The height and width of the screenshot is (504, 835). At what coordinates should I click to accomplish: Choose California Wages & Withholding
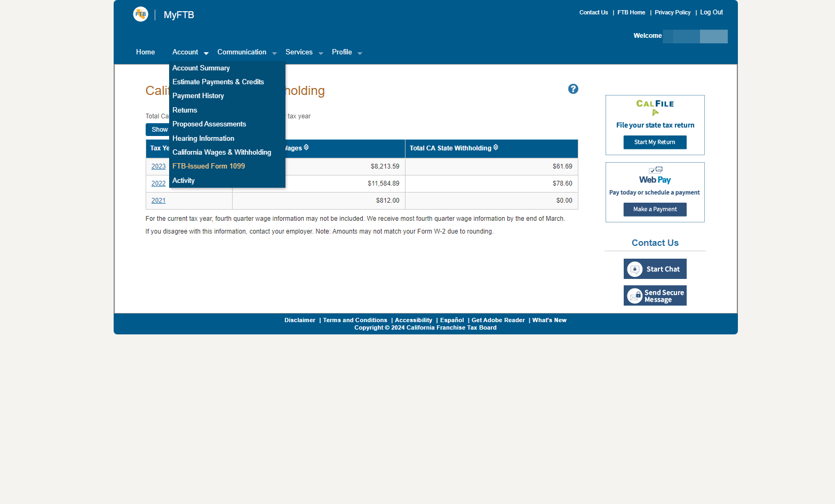click(x=222, y=153)
